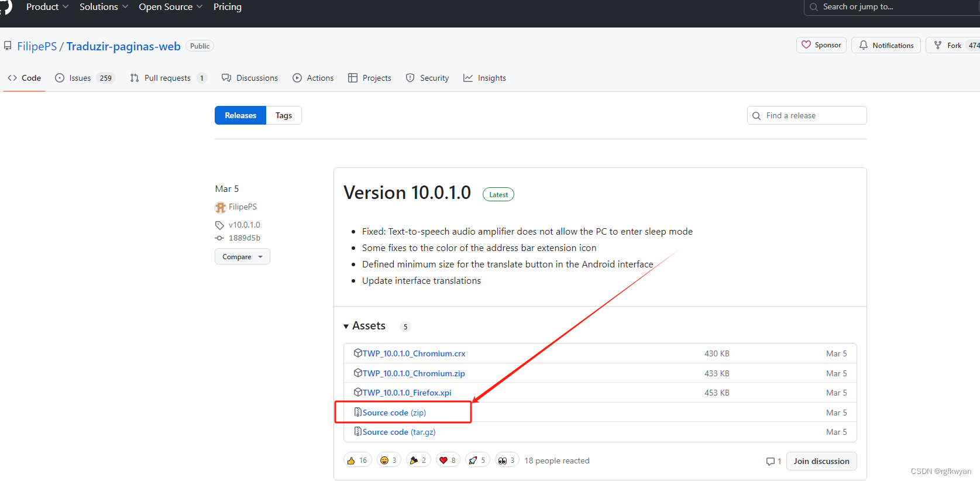React with thumbs up emoji
This screenshot has width=980, height=481.
tap(357, 461)
